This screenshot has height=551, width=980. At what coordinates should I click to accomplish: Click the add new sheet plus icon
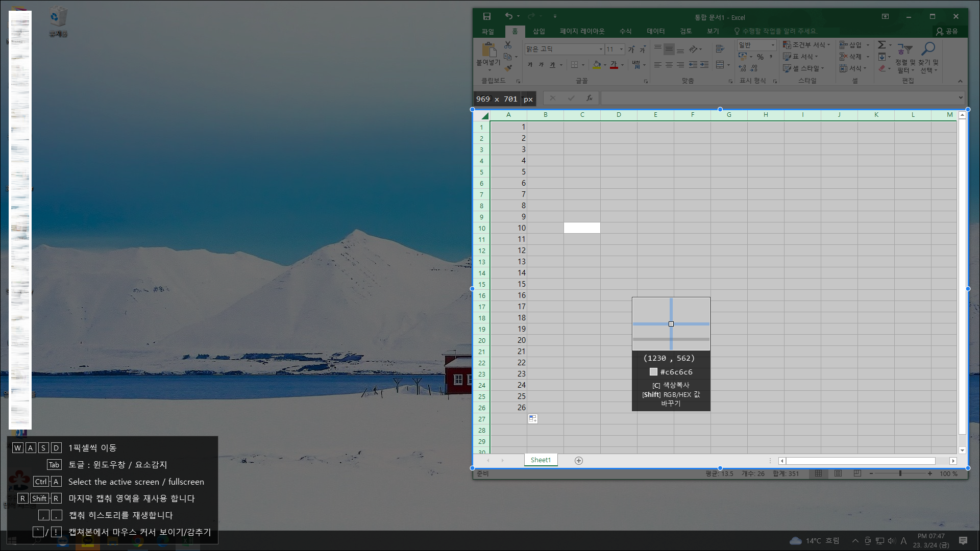[578, 461]
